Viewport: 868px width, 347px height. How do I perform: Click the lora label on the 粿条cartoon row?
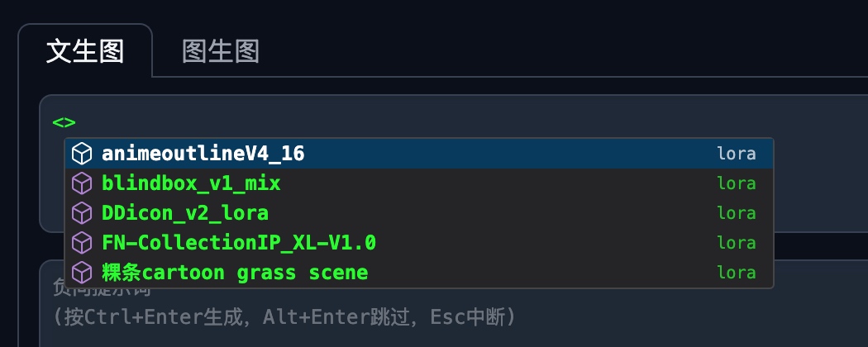pyautogui.click(x=736, y=273)
